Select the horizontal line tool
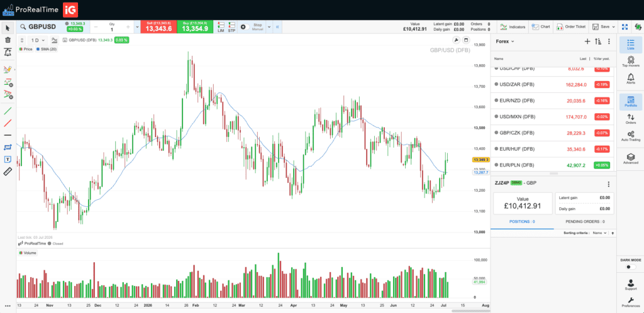The width and height of the screenshot is (644, 313). point(8,135)
